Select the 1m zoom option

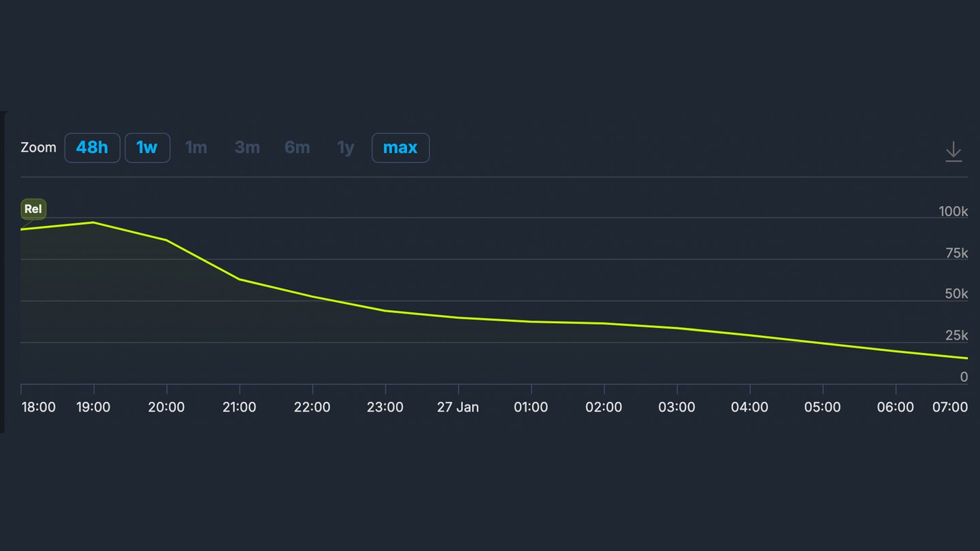click(x=196, y=148)
